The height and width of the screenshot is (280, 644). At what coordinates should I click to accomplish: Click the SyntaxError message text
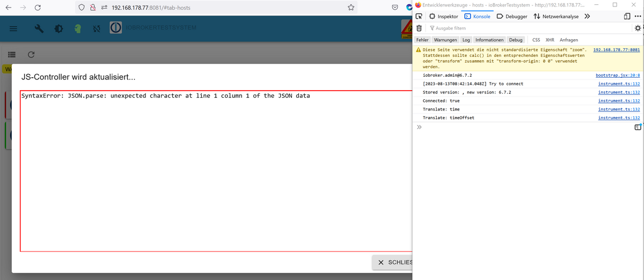(165, 96)
